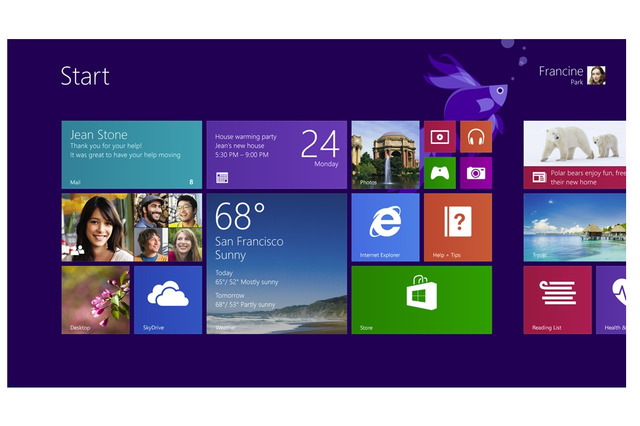The image size is (640, 426).
Task: Open Calendar tile showing 24 Monday
Action: pyautogui.click(x=276, y=155)
